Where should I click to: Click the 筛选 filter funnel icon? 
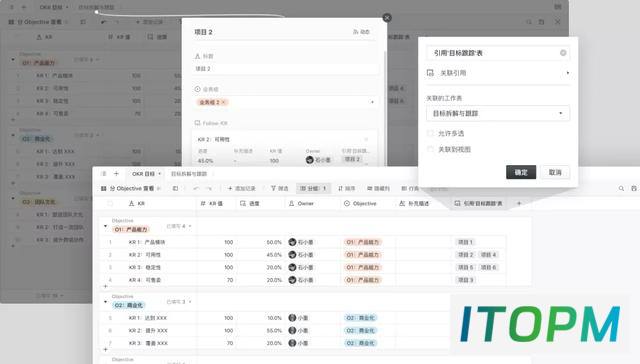click(x=273, y=188)
